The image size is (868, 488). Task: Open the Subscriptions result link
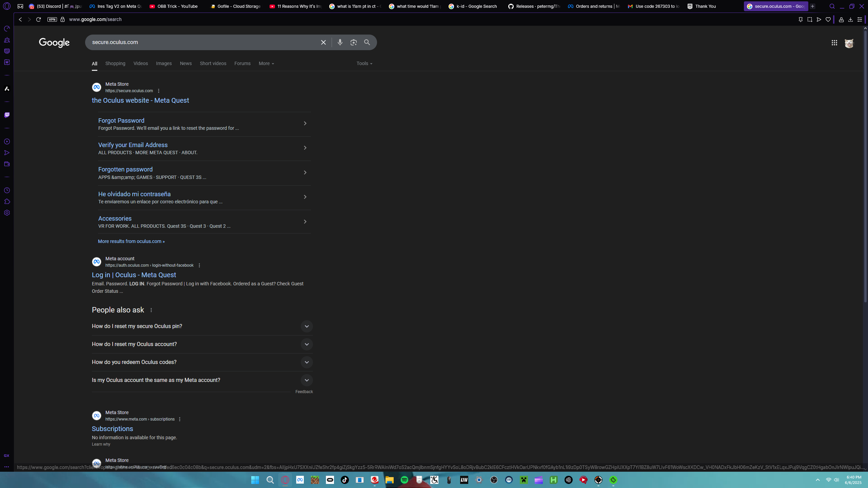coord(113,429)
